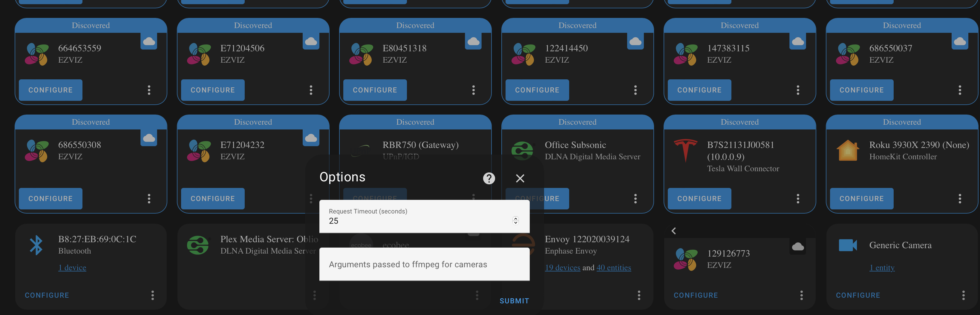Open the 40 entities link on Envoy card
The image size is (980, 315).
click(614, 268)
